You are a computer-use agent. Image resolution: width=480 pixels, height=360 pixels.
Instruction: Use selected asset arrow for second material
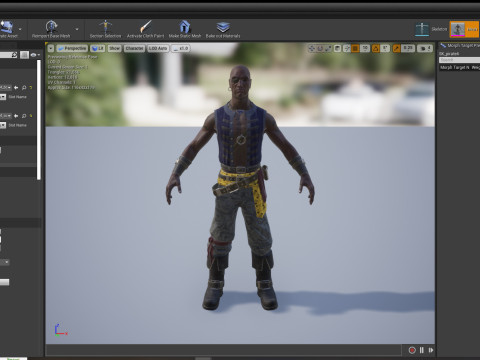tap(16, 116)
